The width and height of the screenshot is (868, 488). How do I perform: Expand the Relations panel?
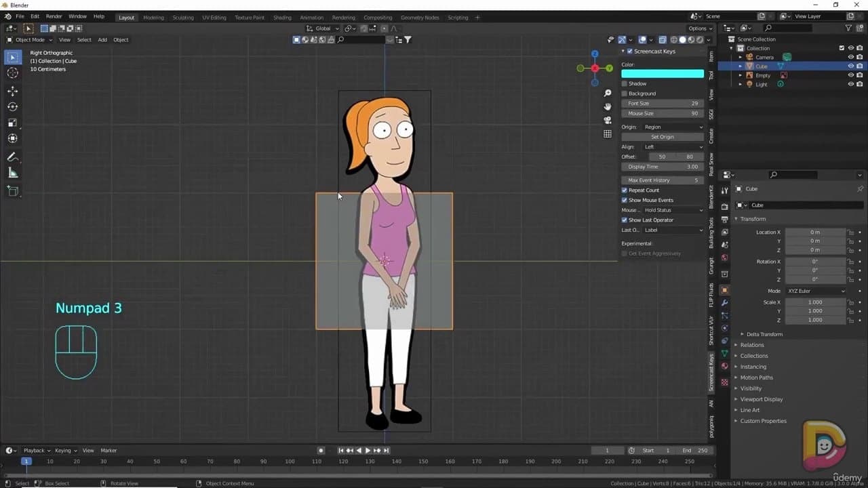tap(751, 345)
